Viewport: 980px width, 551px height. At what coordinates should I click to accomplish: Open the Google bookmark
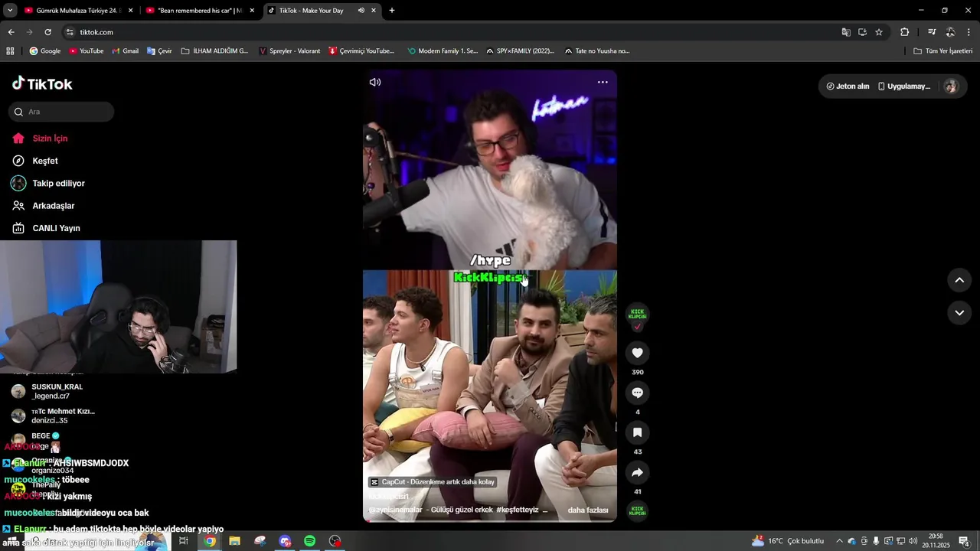pos(45,51)
